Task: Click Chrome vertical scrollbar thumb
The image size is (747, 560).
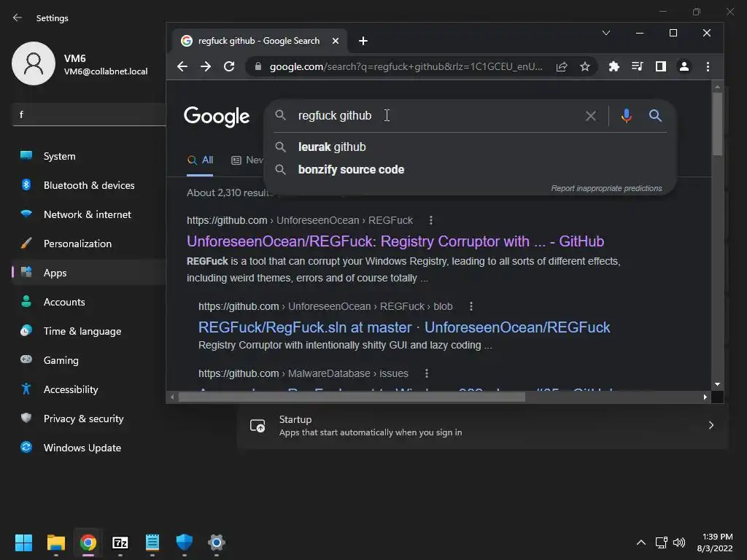Action: [718, 124]
